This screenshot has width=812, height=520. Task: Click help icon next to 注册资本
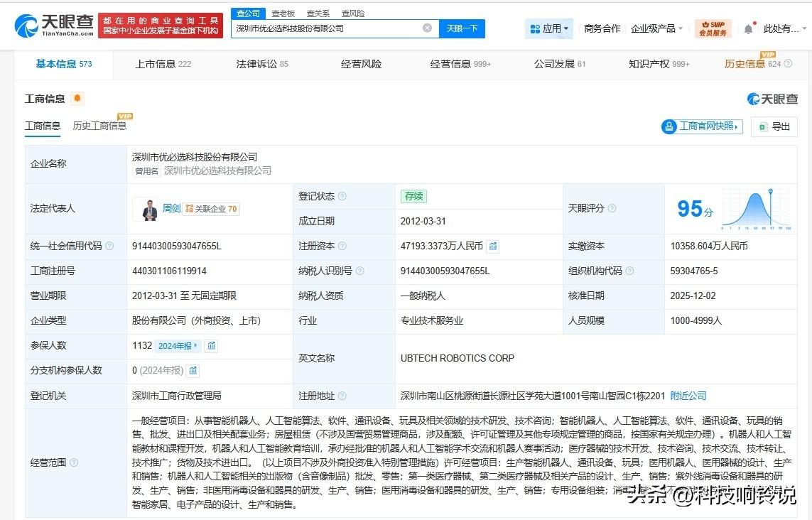(342, 246)
